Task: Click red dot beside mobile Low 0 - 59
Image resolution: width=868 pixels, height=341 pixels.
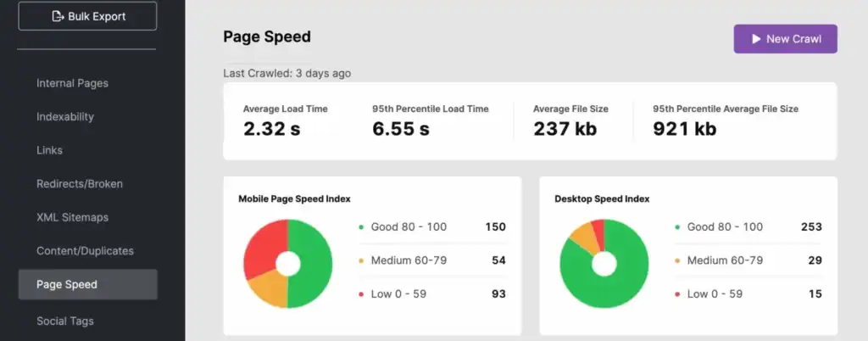Action: 361,294
